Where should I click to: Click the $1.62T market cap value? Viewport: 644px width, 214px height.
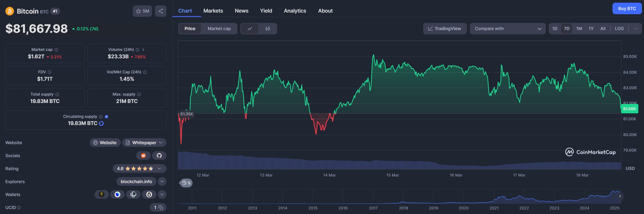point(36,56)
